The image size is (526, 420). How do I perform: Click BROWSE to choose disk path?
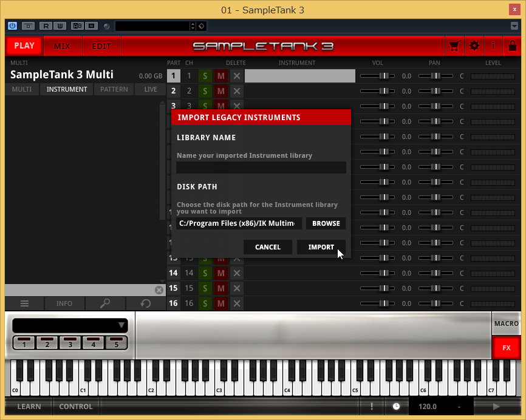326,223
